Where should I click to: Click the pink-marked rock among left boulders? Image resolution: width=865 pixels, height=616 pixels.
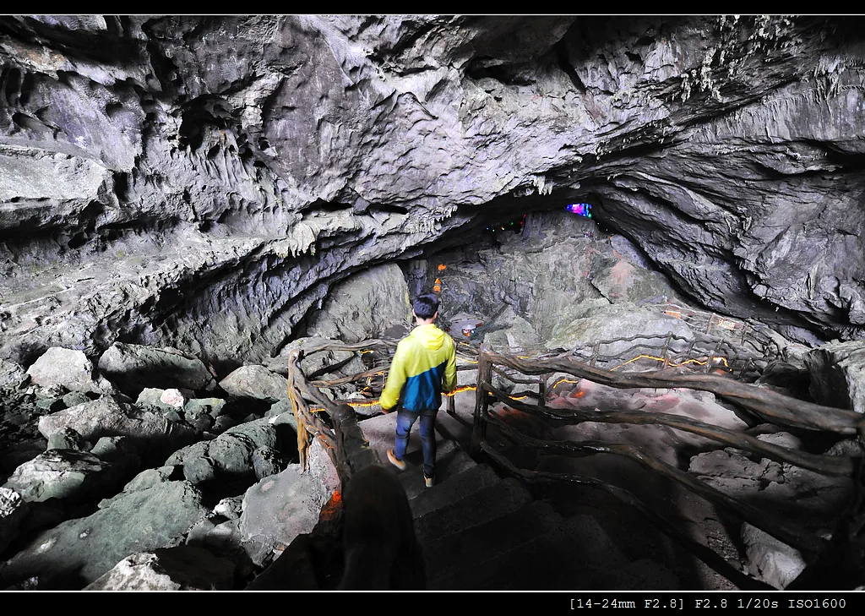tap(172, 397)
